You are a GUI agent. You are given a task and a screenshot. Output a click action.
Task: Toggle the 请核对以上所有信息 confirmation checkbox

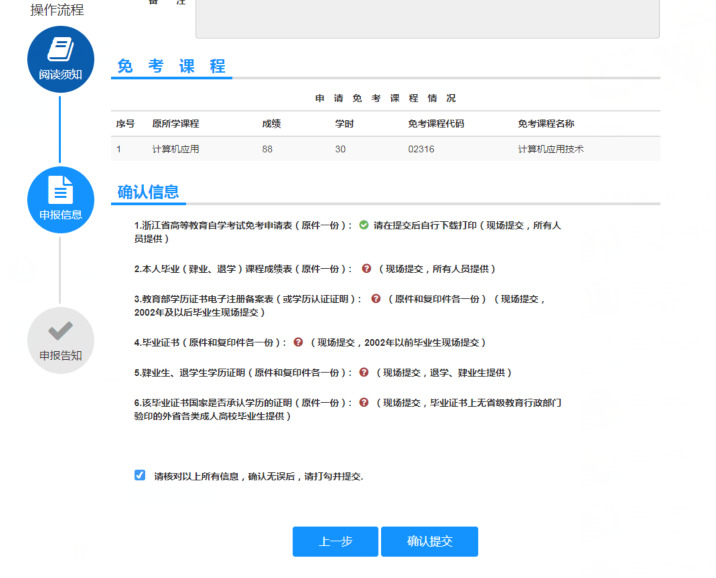point(140,476)
